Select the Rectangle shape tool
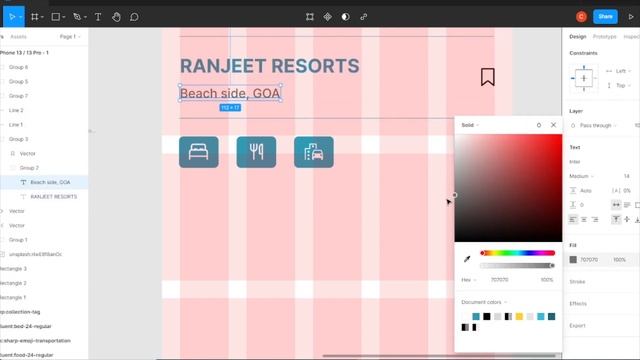The width and height of the screenshot is (640, 360). point(56,17)
